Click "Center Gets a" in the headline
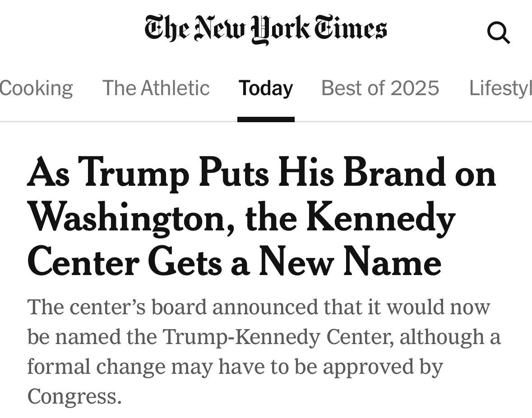 click(138, 262)
